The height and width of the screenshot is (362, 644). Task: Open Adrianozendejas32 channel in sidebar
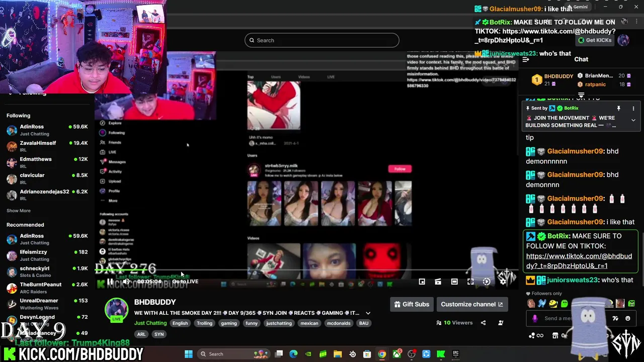46,195
